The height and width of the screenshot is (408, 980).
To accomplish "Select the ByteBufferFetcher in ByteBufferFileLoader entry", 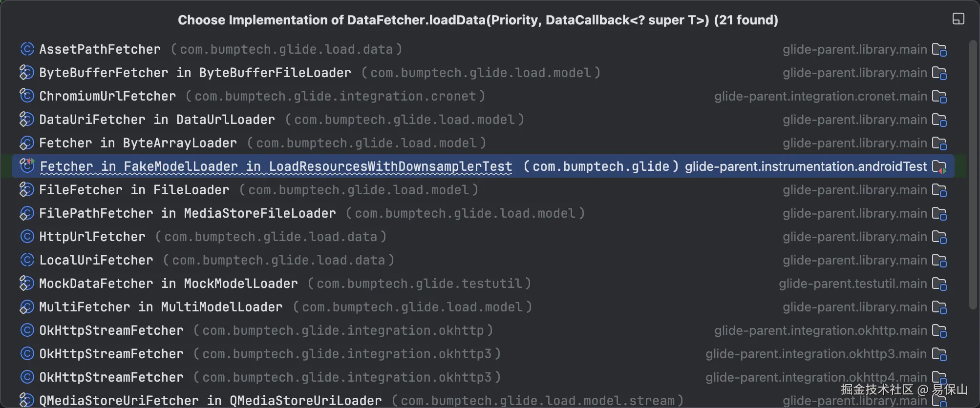I will pos(195,72).
